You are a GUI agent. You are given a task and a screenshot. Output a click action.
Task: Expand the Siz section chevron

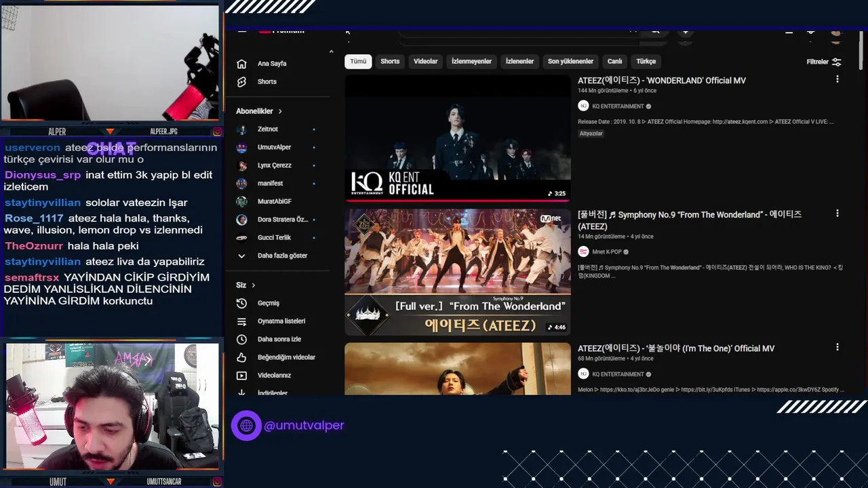[x=254, y=285]
